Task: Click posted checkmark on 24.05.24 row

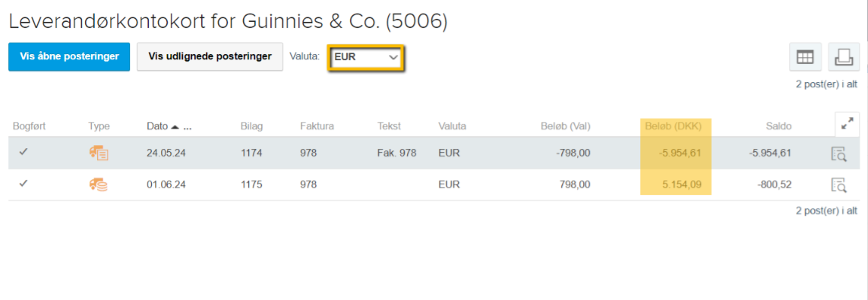Action: click(24, 153)
